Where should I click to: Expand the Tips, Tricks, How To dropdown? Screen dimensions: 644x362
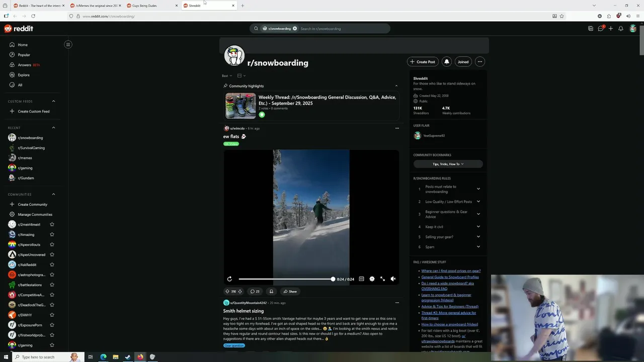coord(448,164)
